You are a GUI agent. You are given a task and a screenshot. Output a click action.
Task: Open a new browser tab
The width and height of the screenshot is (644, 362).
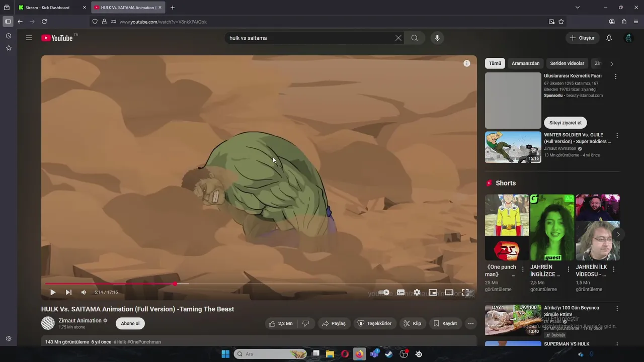coord(173,8)
